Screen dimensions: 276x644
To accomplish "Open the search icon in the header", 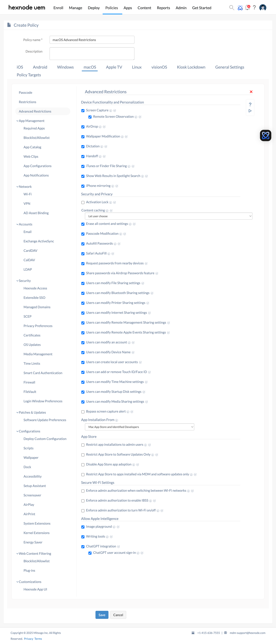I will [x=231, y=8].
